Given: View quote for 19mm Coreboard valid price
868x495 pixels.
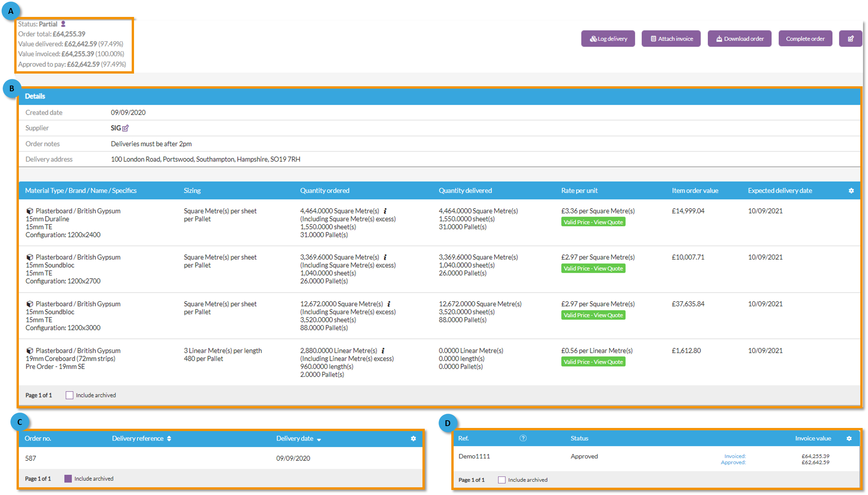Looking at the screenshot, I should [x=593, y=362].
